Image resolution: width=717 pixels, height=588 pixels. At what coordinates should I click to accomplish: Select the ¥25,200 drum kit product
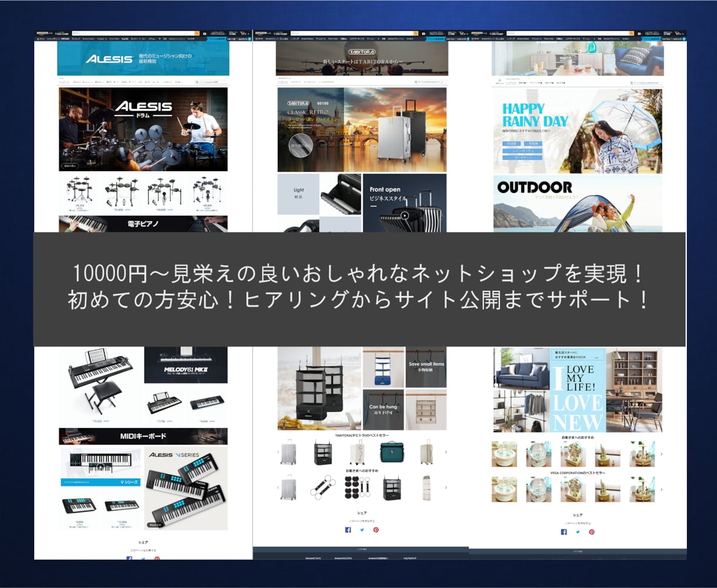[x=80, y=193]
